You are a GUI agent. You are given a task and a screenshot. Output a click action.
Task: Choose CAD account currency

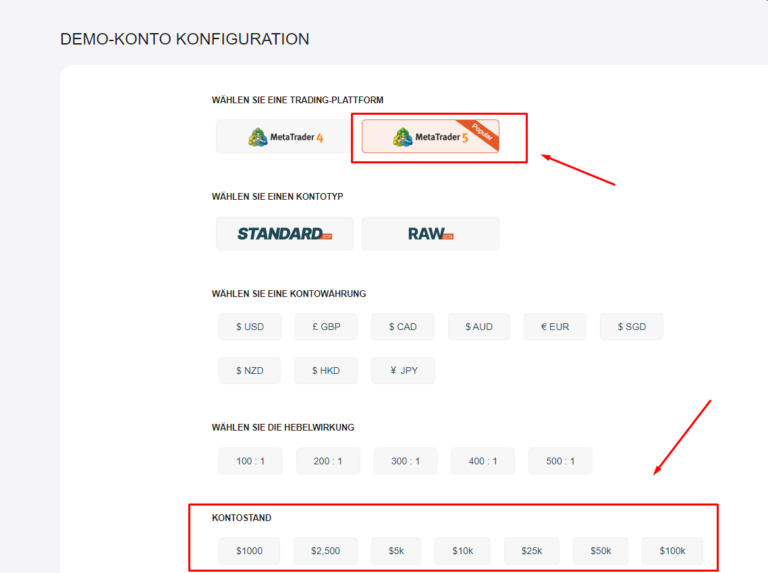[x=403, y=327]
